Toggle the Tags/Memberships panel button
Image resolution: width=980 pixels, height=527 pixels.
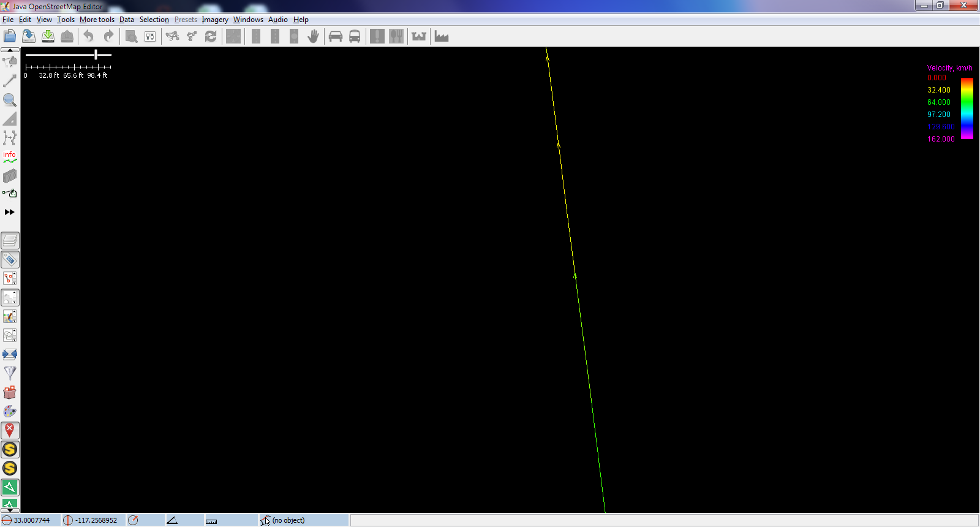pos(10,260)
